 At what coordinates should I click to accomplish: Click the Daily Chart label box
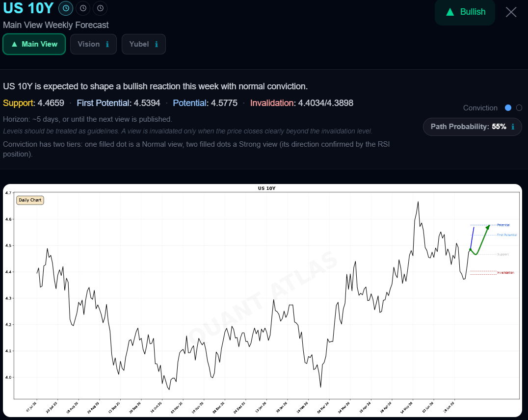30,200
